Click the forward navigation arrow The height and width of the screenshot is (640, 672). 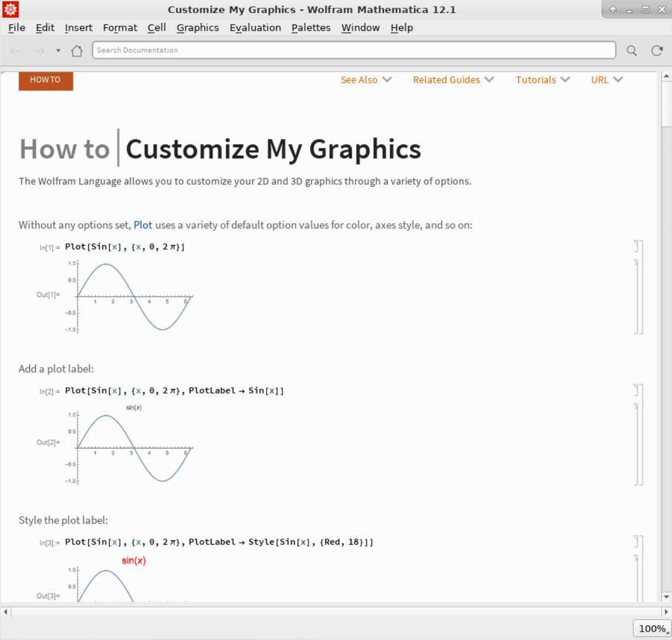tap(41, 50)
